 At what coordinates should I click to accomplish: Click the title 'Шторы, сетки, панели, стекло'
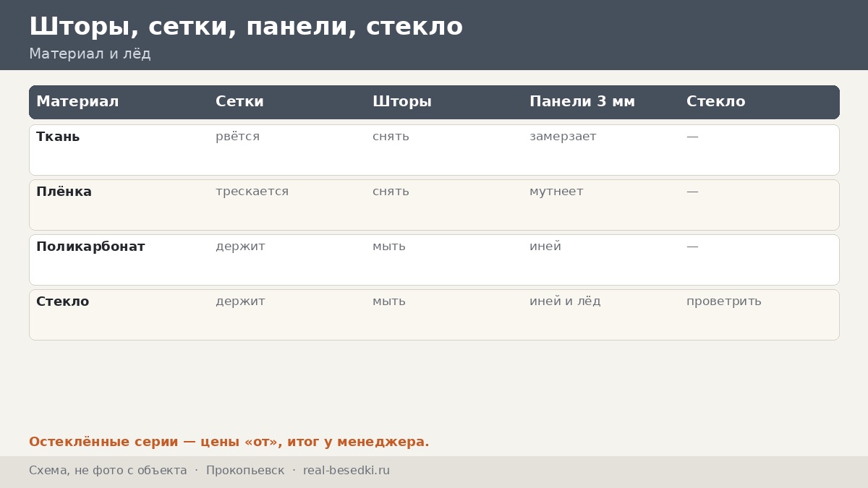[246, 27]
